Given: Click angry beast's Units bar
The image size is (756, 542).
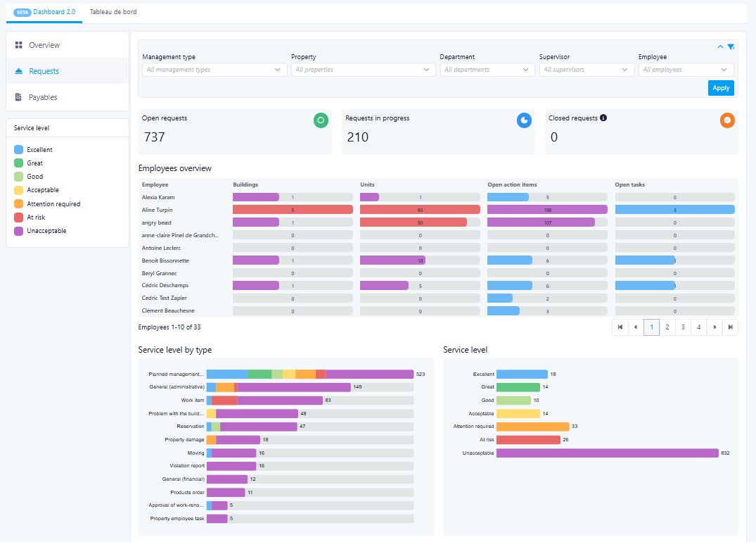Looking at the screenshot, I should [414, 222].
